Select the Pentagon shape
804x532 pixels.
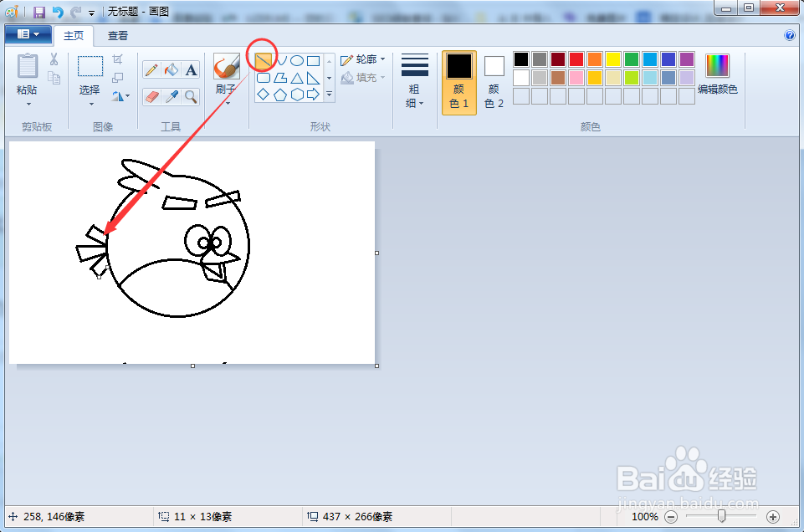280,95
